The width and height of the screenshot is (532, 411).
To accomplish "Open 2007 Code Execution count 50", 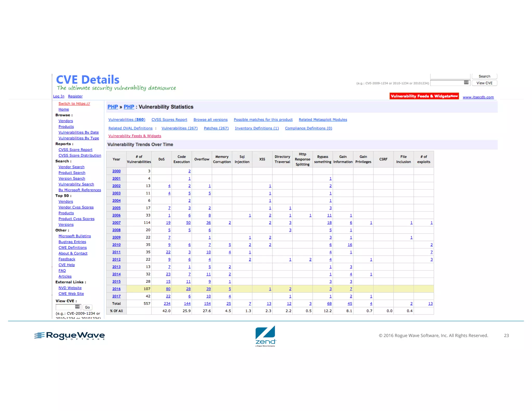I will coord(188,223).
